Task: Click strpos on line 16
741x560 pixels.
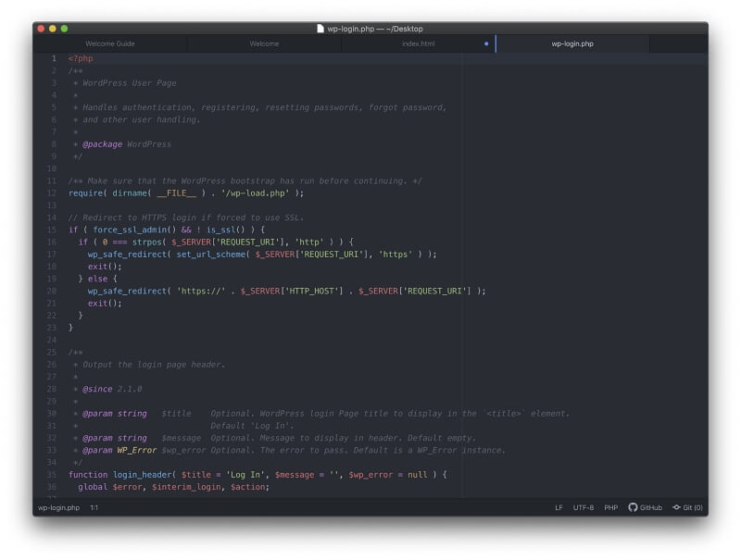Action: [147, 243]
